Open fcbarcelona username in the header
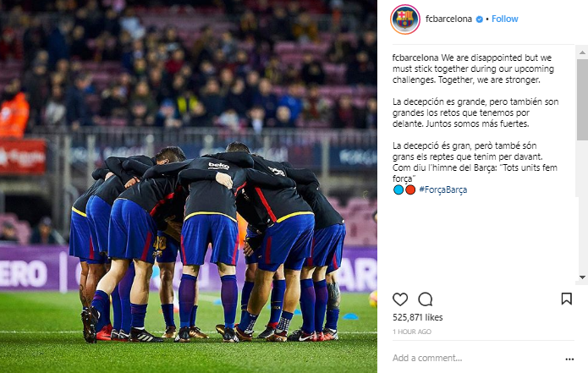This screenshot has width=588, height=373. [448, 19]
